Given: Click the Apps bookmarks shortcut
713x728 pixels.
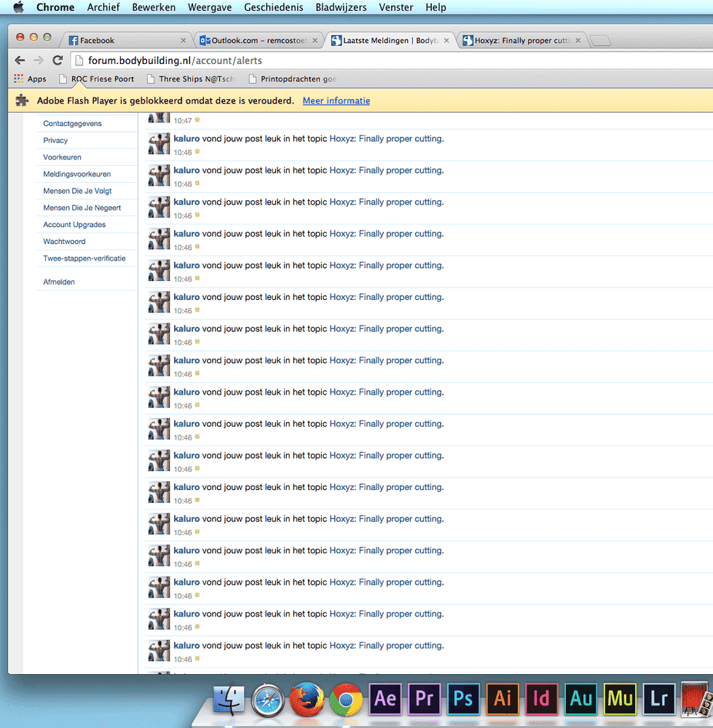Looking at the screenshot, I should (30, 79).
